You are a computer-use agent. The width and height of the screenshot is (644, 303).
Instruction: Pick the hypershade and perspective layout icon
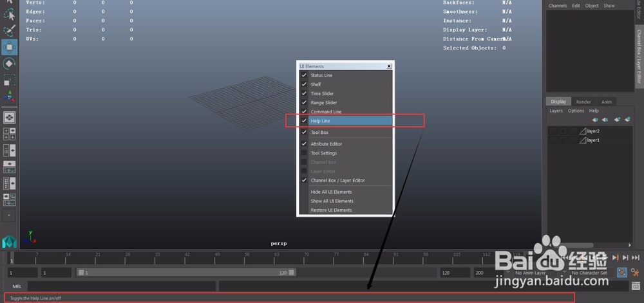pyautogui.click(x=10, y=183)
